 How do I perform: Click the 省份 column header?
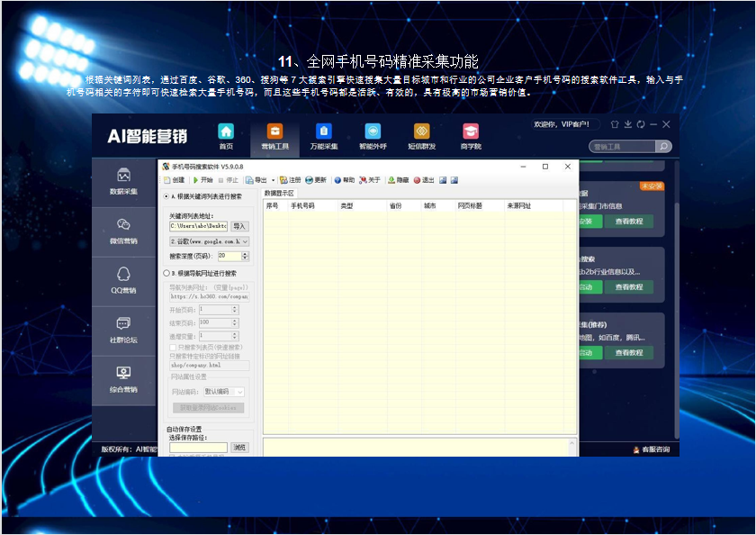[403, 205]
